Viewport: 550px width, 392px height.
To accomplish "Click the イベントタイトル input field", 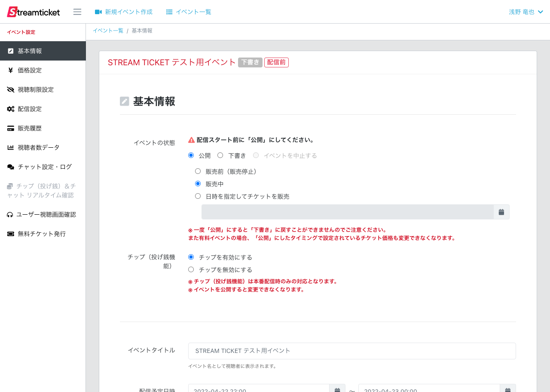I will [x=352, y=351].
